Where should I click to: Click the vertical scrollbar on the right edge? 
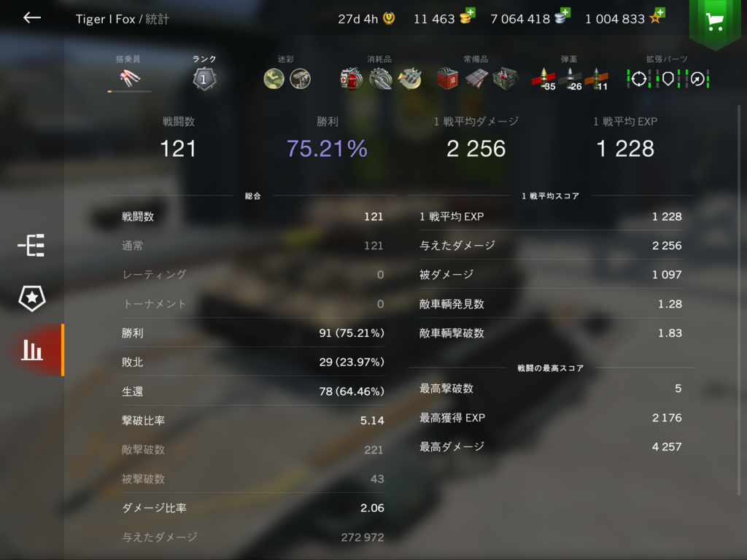tap(739, 300)
